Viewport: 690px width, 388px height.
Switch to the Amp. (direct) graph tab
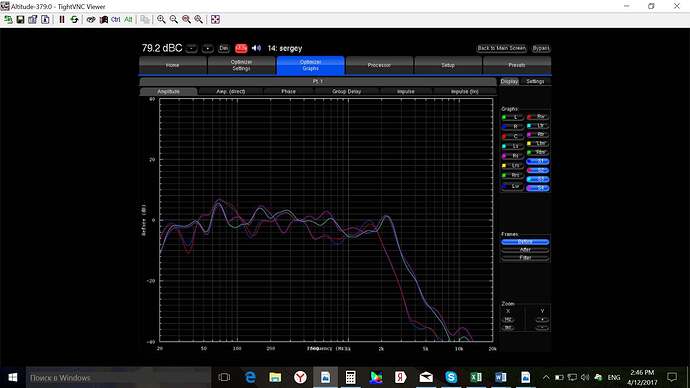point(231,92)
